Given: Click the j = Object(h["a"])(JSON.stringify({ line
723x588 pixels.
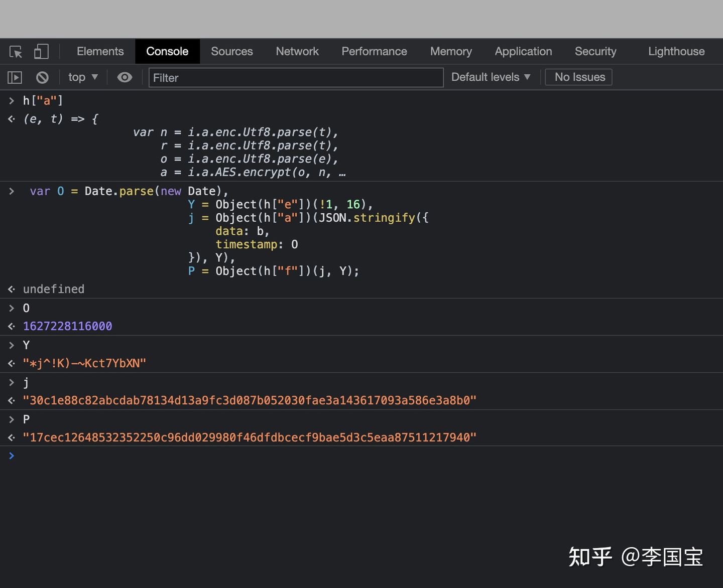Looking at the screenshot, I should click(x=308, y=218).
